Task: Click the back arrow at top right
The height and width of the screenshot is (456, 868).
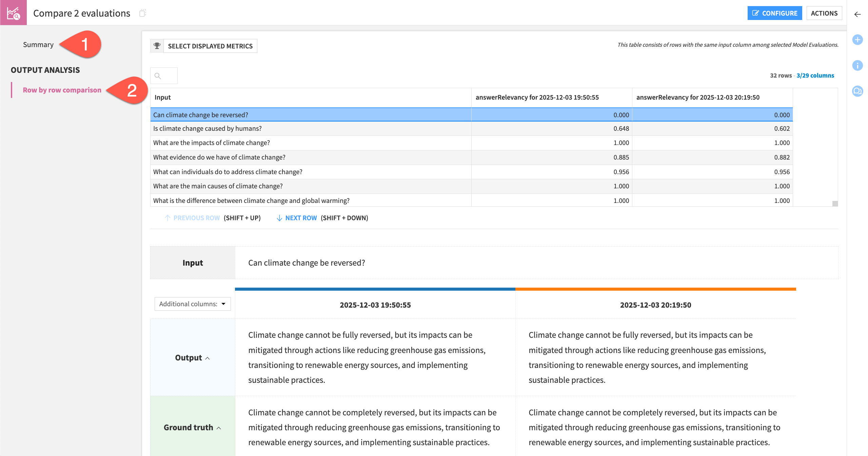Action: tap(857, 14)
